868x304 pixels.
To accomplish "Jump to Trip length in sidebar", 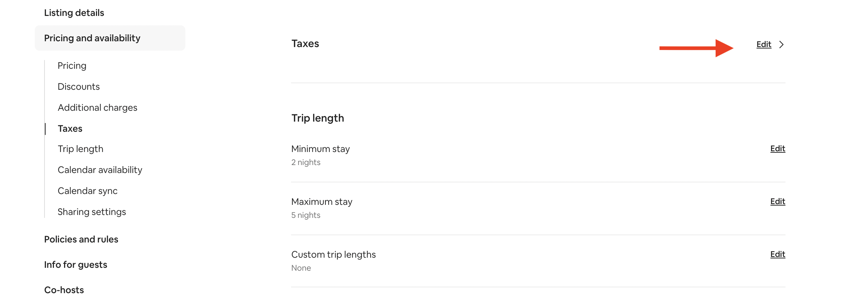I will click(80, 149).
